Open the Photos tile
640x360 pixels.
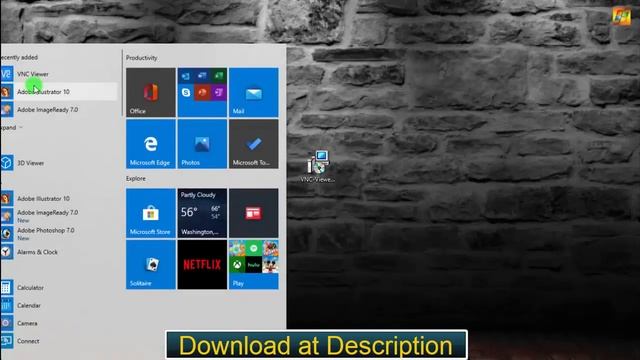(202, 144)
